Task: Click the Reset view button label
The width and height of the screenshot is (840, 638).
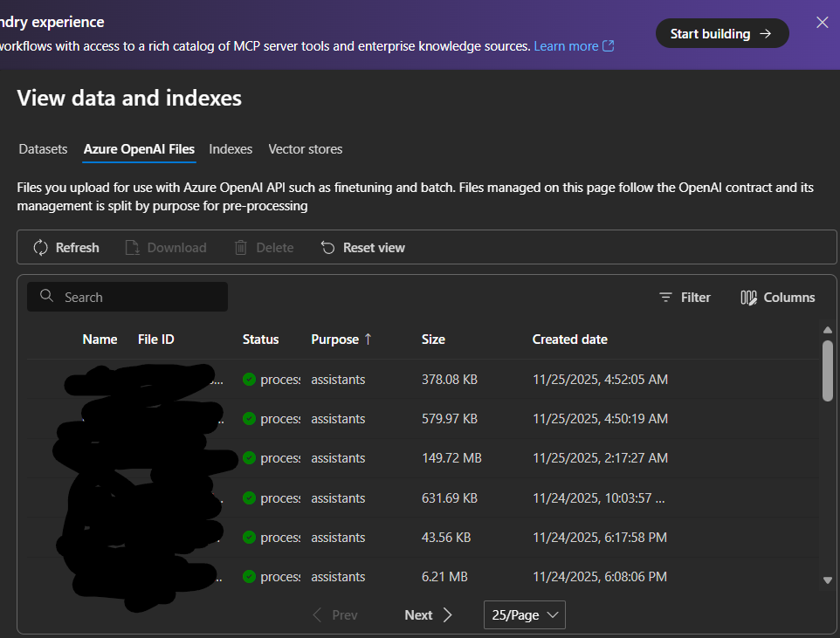Action: [374, 248]
